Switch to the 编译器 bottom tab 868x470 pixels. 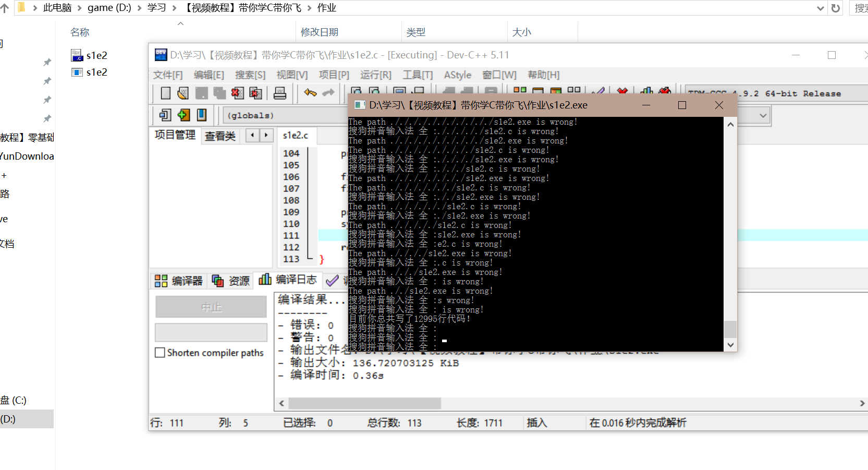[179, 281]
